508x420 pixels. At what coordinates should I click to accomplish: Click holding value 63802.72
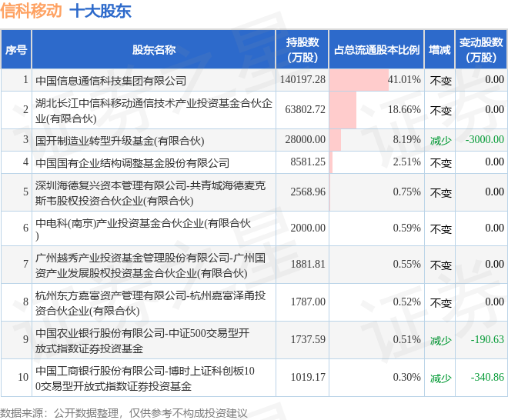coord(306,109)
